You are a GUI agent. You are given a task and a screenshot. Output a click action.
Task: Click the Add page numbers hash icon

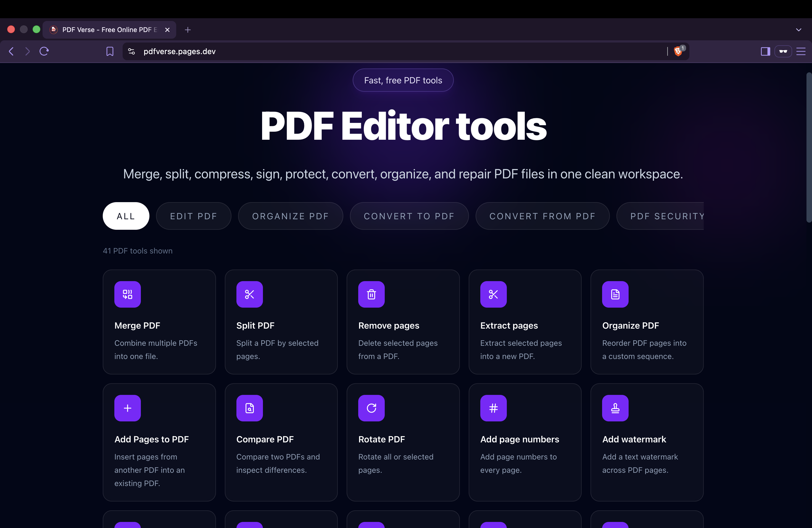pos(493,408)
